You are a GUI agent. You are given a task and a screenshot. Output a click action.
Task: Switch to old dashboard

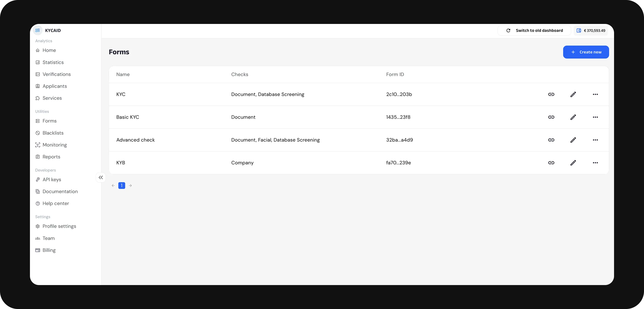click(x=534, y=30)
